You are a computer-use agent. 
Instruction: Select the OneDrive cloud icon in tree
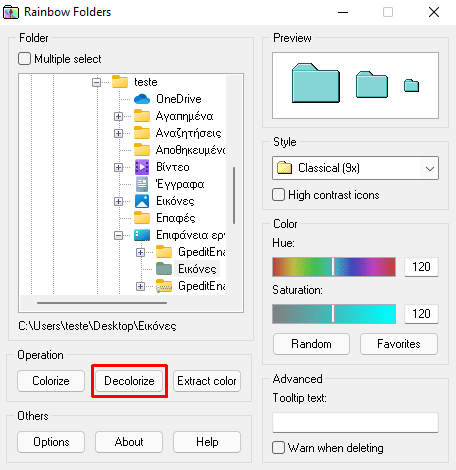(142, 99)
